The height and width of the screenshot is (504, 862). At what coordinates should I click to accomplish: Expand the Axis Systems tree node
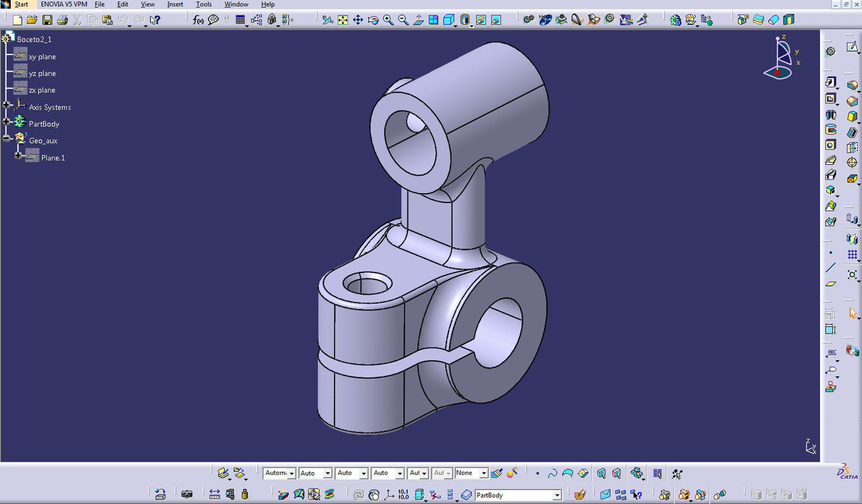coord(6,105)
